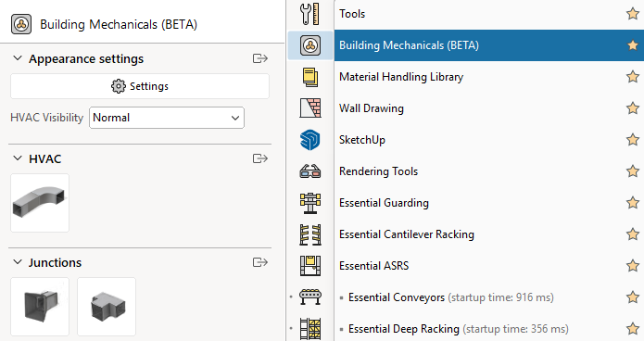644x341 pixels.
Task: Collapse the Junctions section
Action: click(18, 262)
